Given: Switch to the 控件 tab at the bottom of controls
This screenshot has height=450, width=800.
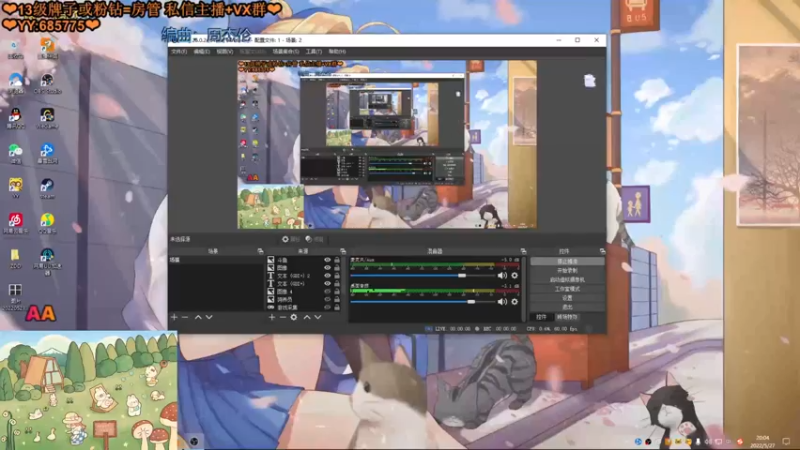Looking at the screenshot, I should click(541, 317).
